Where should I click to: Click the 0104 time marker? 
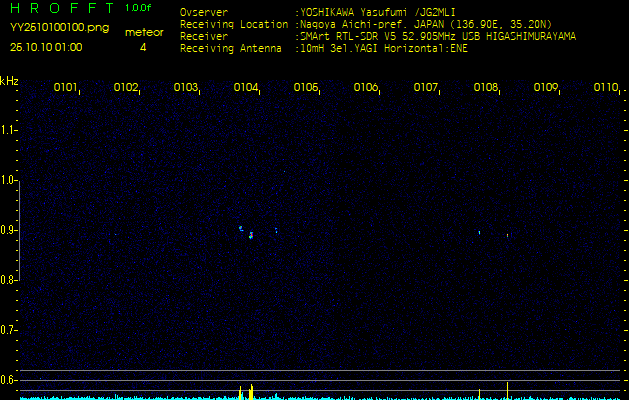(246, 88)
